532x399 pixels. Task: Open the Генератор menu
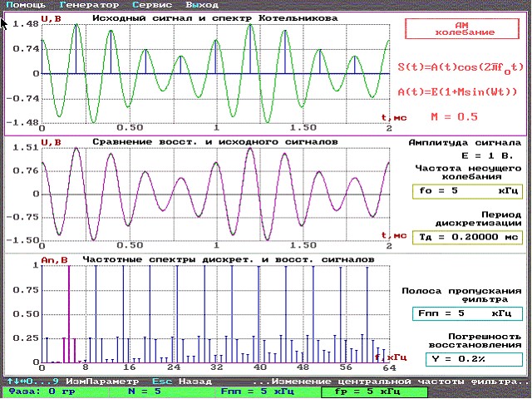pos(89,5)
